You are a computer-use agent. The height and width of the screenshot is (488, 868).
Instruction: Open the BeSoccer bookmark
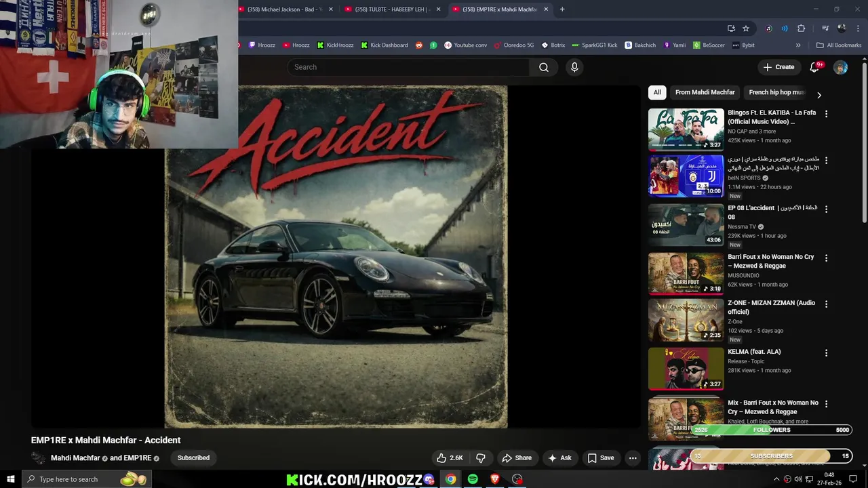pos(709,45)
